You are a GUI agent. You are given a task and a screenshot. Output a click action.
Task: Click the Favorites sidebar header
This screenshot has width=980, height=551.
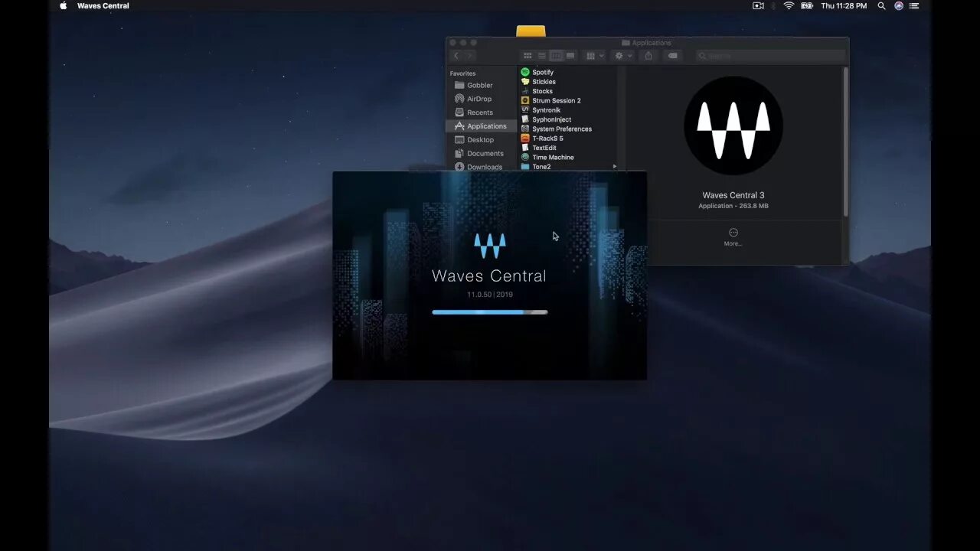coord(462,73)
